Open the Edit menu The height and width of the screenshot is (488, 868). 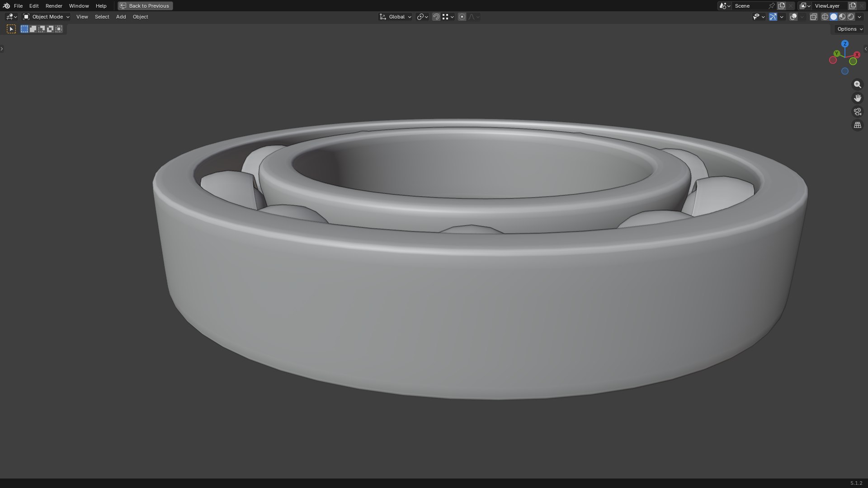pos(34,6)
